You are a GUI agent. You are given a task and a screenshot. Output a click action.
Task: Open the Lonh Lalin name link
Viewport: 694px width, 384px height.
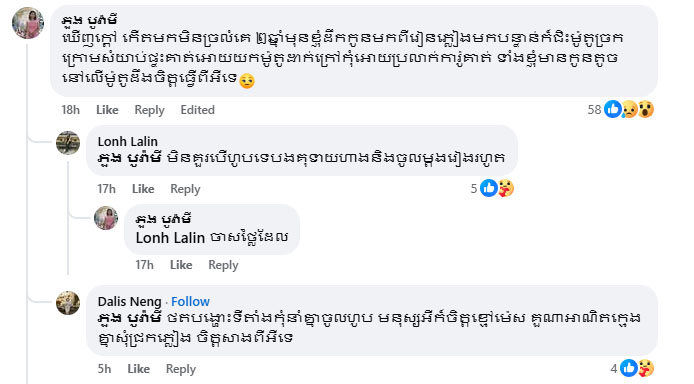[x=127, y=141]
